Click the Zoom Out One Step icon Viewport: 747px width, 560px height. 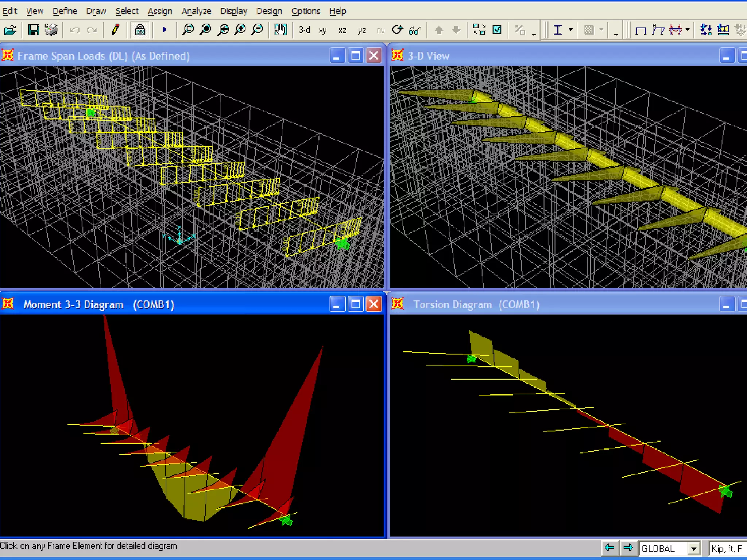point(258,30)
